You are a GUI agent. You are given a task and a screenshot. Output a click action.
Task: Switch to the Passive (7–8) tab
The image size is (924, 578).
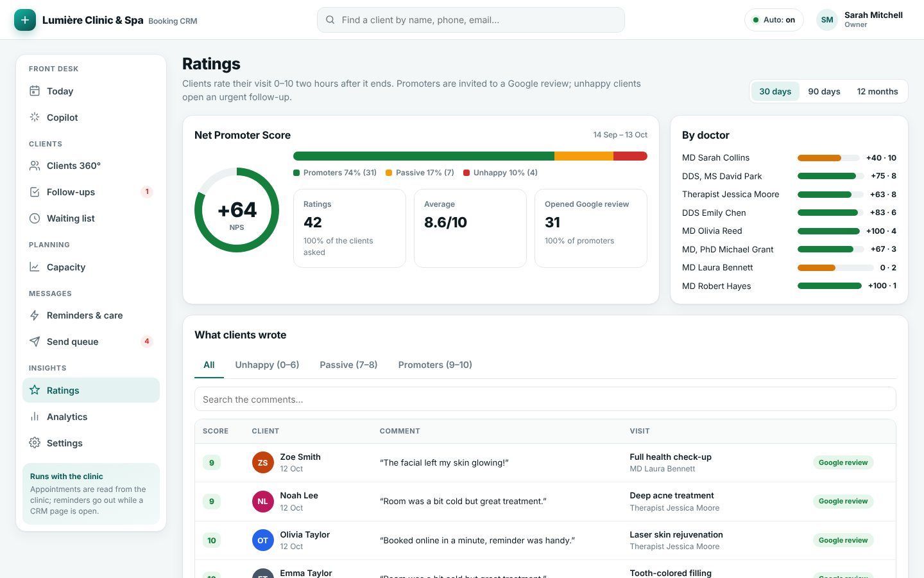pyautogui.click(x=348, y=365)
